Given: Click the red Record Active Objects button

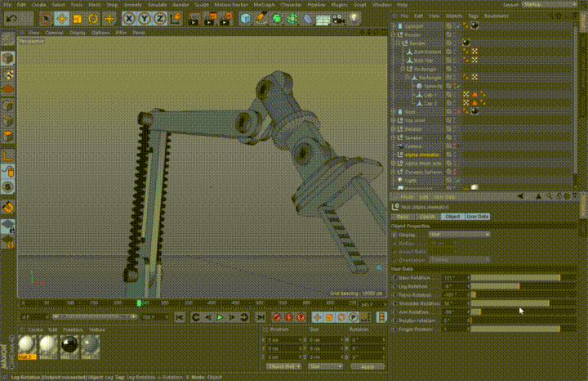Looking at the screenshot, I should [x=277, y=317].
